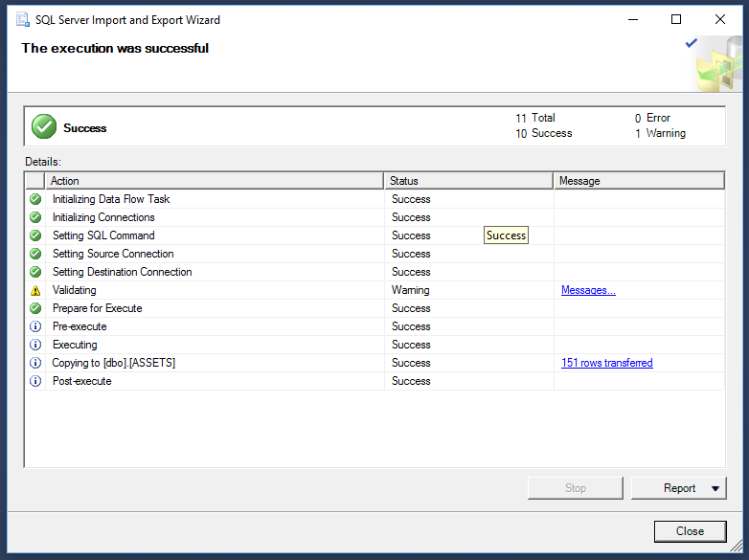Open the 151 rows transferred link
The width and height of the screenshot is (749, 560).
tap(606, 363)
